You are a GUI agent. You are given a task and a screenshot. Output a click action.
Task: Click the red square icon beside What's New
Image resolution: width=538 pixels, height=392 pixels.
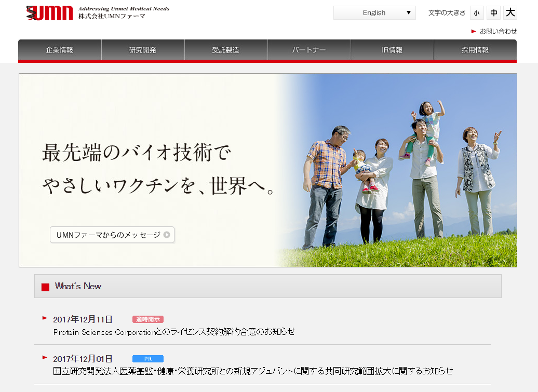[45, 287]
